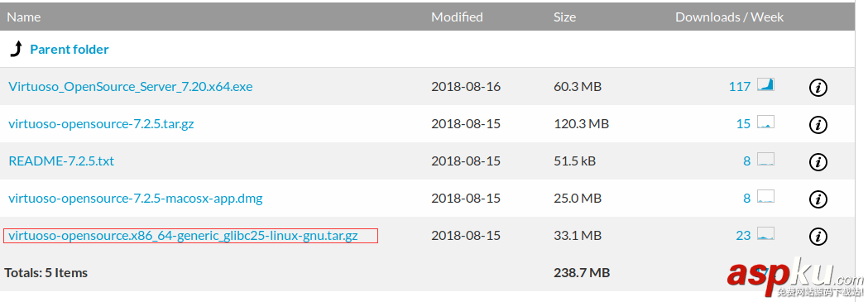Sort by Downloads / Week column header

click(730, 17)
